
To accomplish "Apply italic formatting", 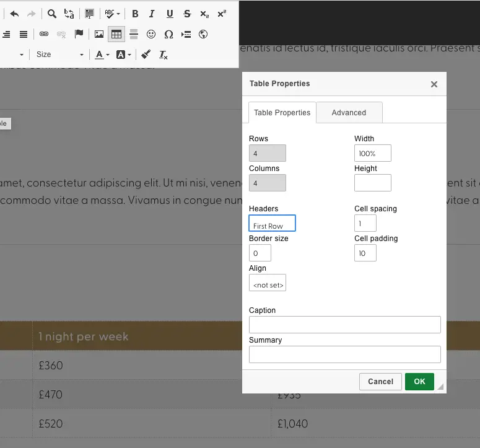I will coord(152,14).
